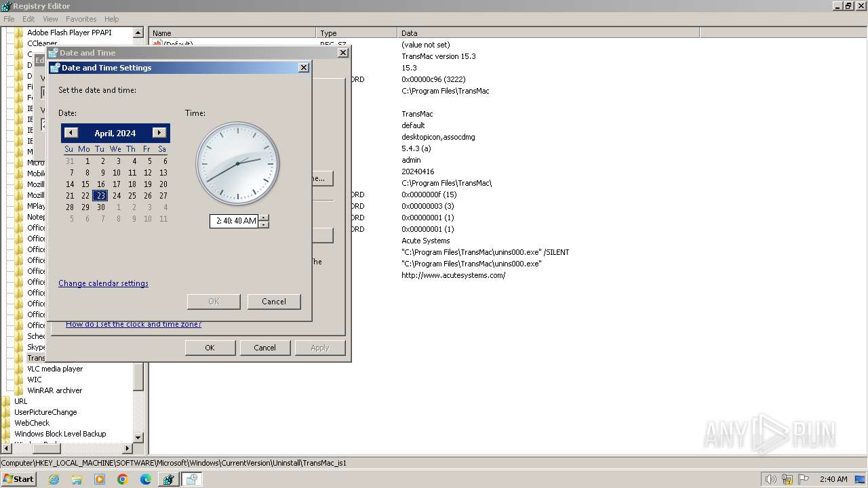Click April, 2024 calendar header
This screenshot has height=488, width=868.
pyautogui.click(x=115, y=134)
